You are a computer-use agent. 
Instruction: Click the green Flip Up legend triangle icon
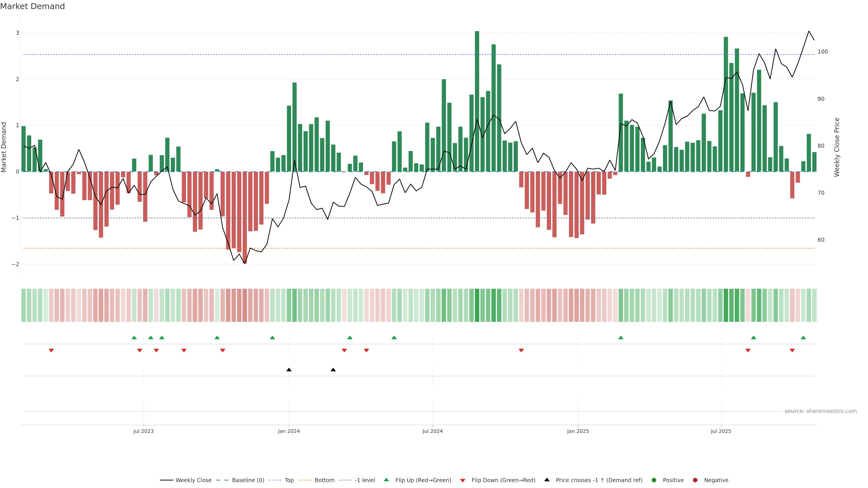click(x=387, y=480)
